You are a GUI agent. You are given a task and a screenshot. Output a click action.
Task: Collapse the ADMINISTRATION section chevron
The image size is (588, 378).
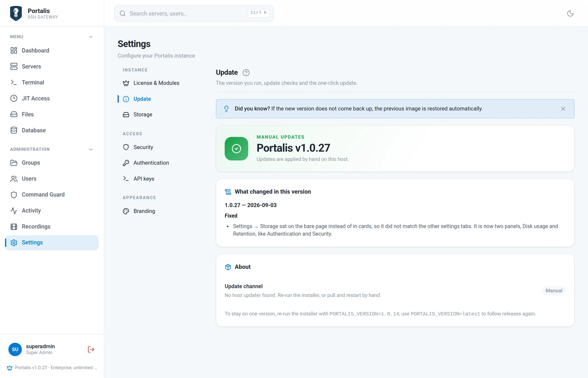click(91, 149)
